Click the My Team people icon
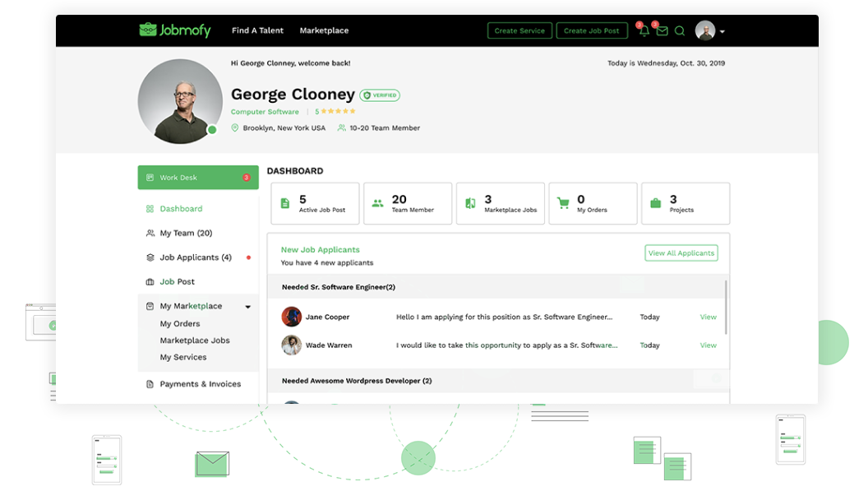This screenshot has width=868, height=491. pyautogui.click(x=150, y=234)
